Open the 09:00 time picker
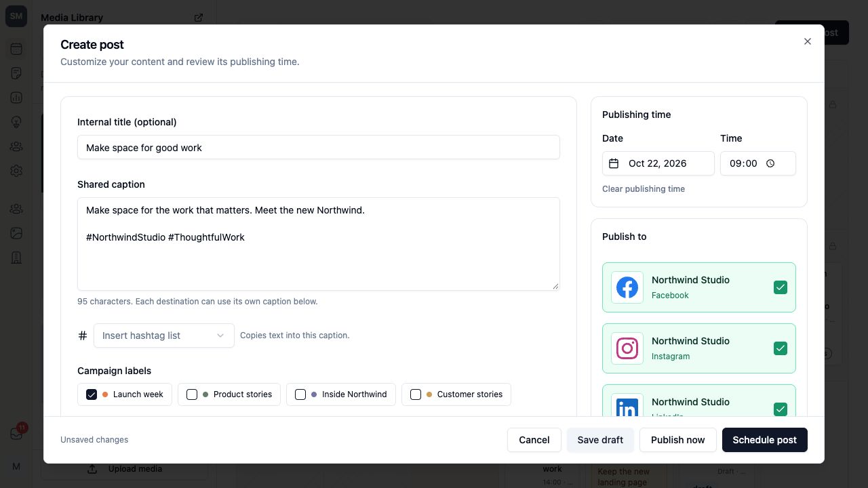 [x=758, y=163]
